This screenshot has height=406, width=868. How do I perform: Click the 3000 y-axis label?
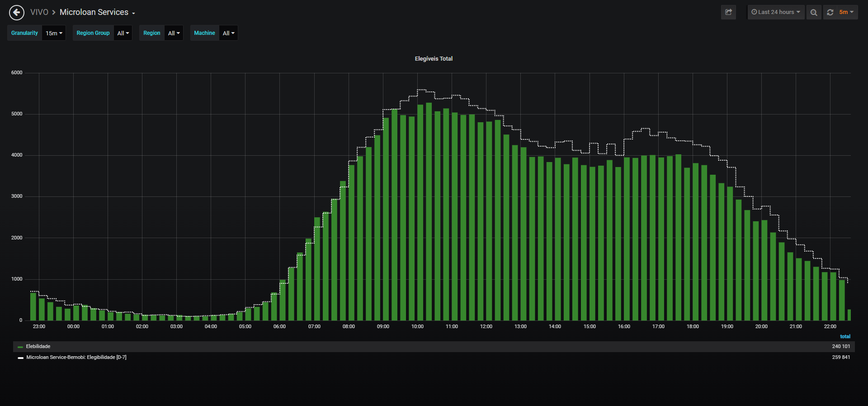coord(17,196)
